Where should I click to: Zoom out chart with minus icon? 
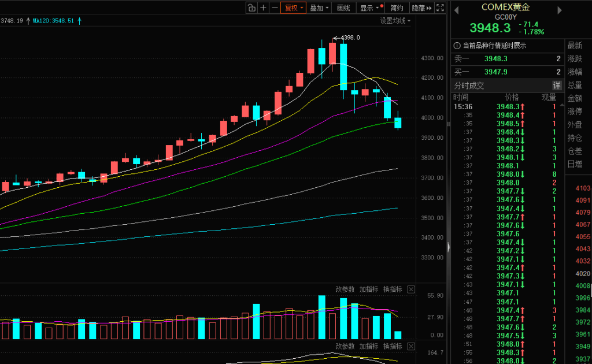click(275, 8)
